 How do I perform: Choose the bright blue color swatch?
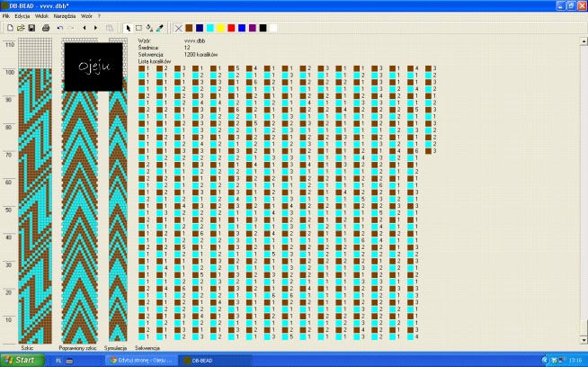(x=242, y=28)
